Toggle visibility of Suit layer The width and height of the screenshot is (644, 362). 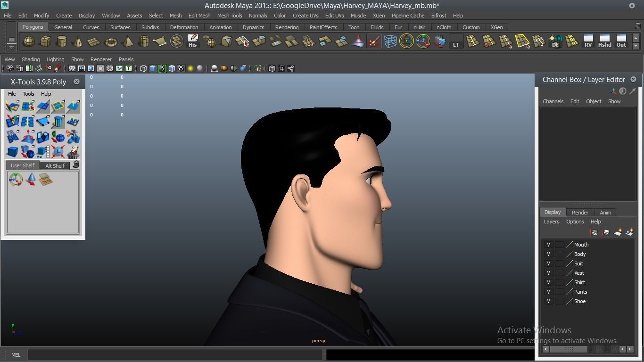[548, 263]
